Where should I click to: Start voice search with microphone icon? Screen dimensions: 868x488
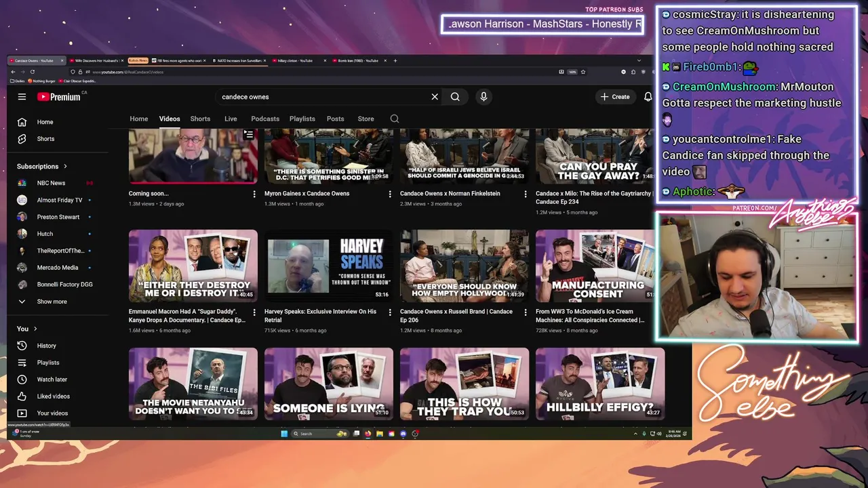click(484, 97)
